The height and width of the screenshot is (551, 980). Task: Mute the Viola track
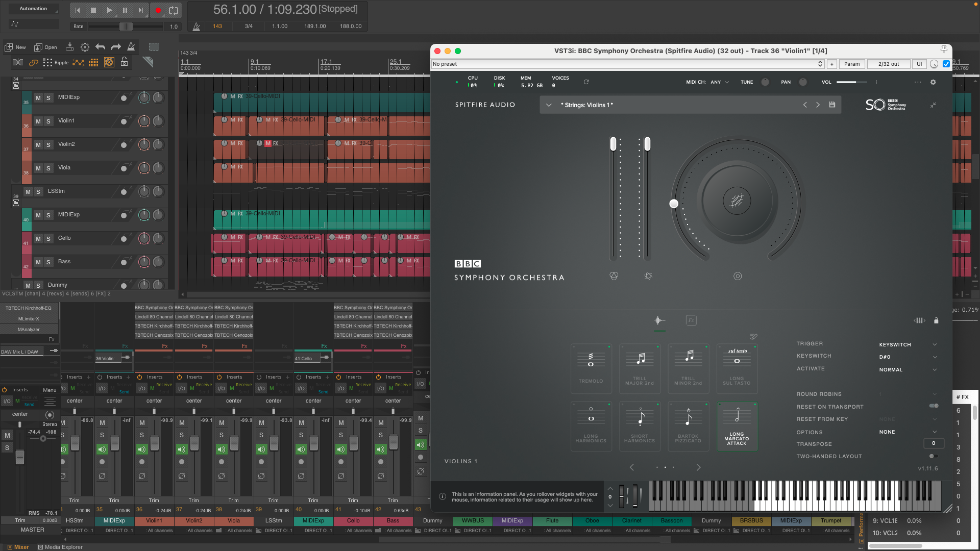[38, 168]
